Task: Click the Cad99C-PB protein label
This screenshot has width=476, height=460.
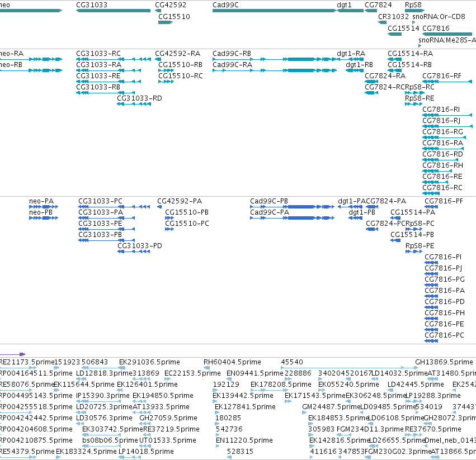Action: (x=269, y=201)
